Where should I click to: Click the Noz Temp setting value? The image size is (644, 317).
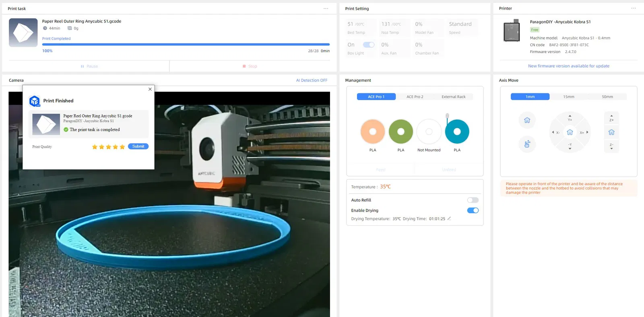coord(394,28)
